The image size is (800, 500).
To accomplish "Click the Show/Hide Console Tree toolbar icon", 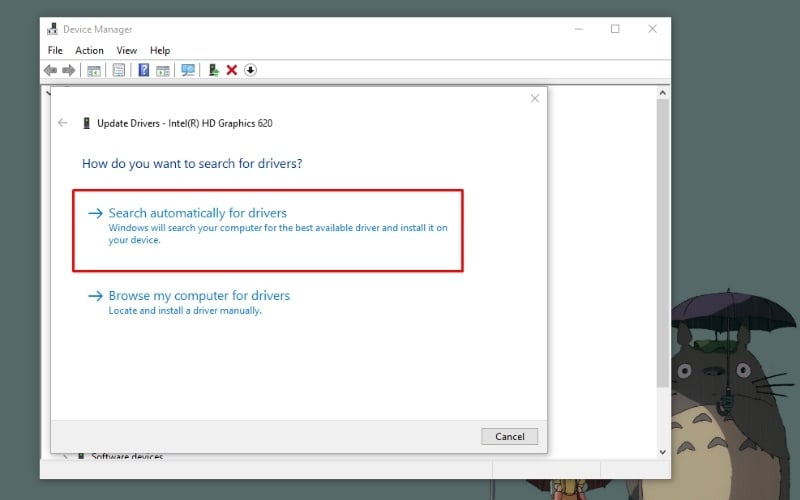I will tap(94, 70).
